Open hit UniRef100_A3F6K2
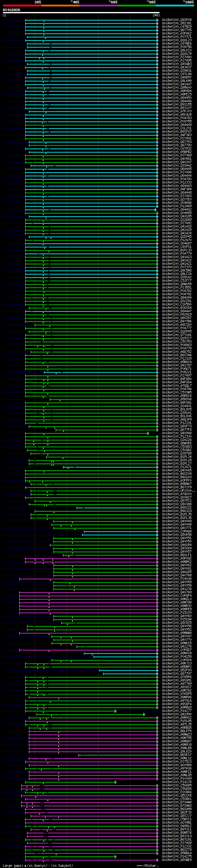The image size is (197, 868). click(x=177, y=33)
